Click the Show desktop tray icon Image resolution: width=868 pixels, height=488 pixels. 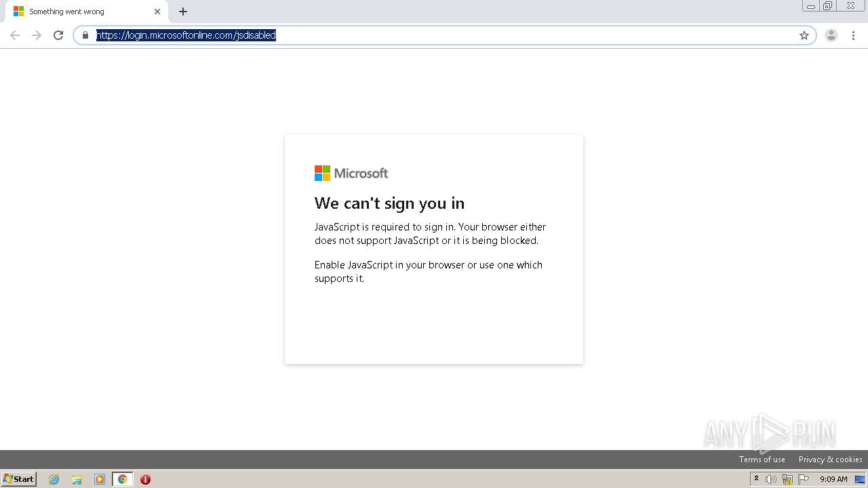(860, 479)
